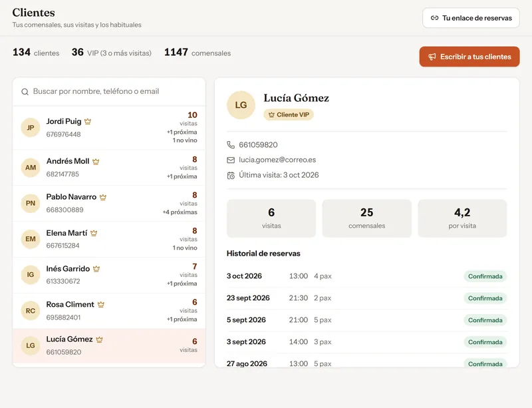Click the 134 clientes counter
This screenshot has height=408, width=532.
point(36,53)
